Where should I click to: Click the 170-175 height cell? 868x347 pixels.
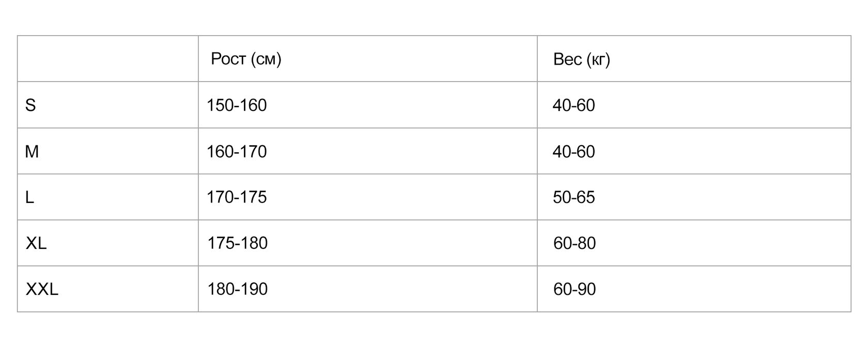click(237, 197)
